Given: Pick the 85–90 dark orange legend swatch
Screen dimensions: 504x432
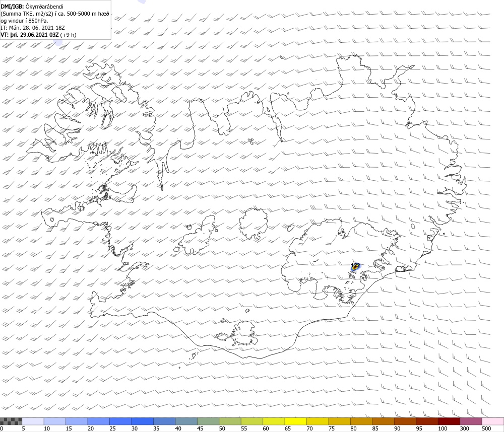Looking at the screenshot, I should click(383, 421).
